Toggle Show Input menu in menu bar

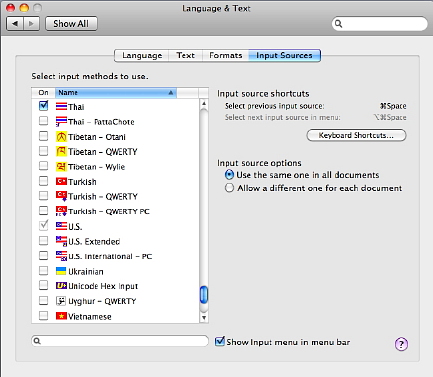[220, 341]
